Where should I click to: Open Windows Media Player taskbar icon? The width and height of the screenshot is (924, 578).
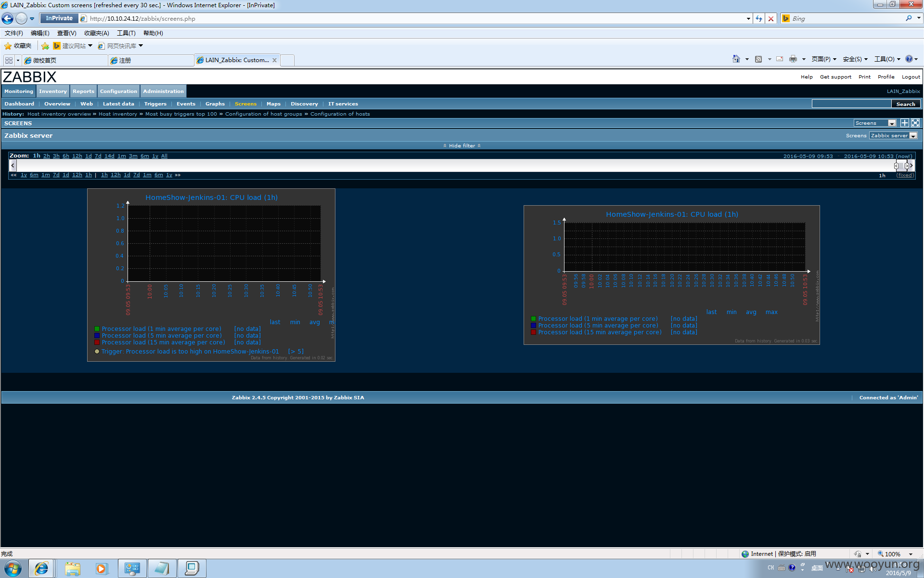[102, 568]
